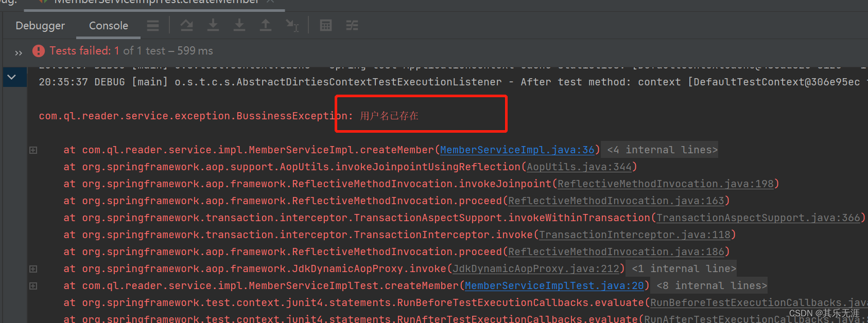Expand fold next to MemberServiceImpl.createMember line
The width and height of the screenshot is (868, 323).
(x=33, y=150)
